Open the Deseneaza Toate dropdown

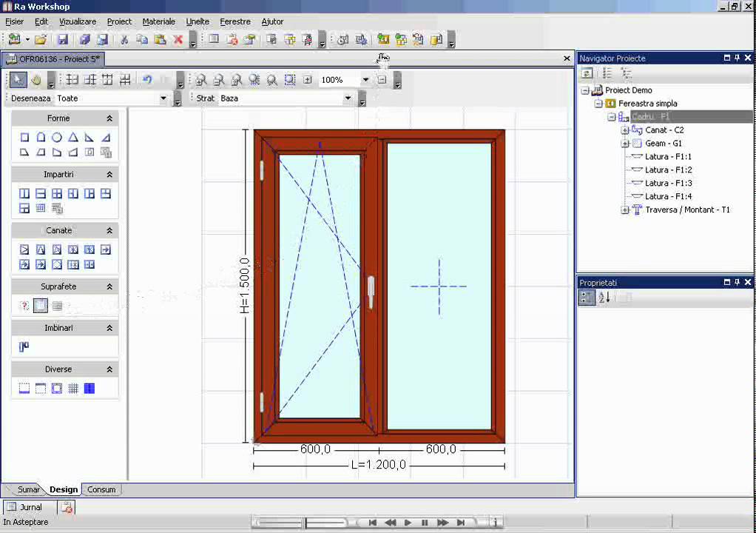pos(163,98)
